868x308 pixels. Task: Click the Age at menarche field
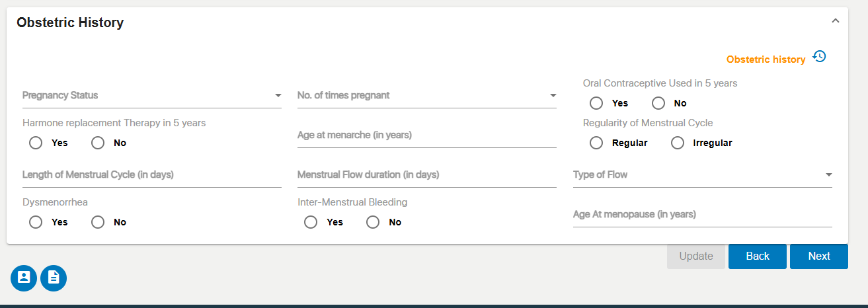pyautogui.click(x=427, y=135)
